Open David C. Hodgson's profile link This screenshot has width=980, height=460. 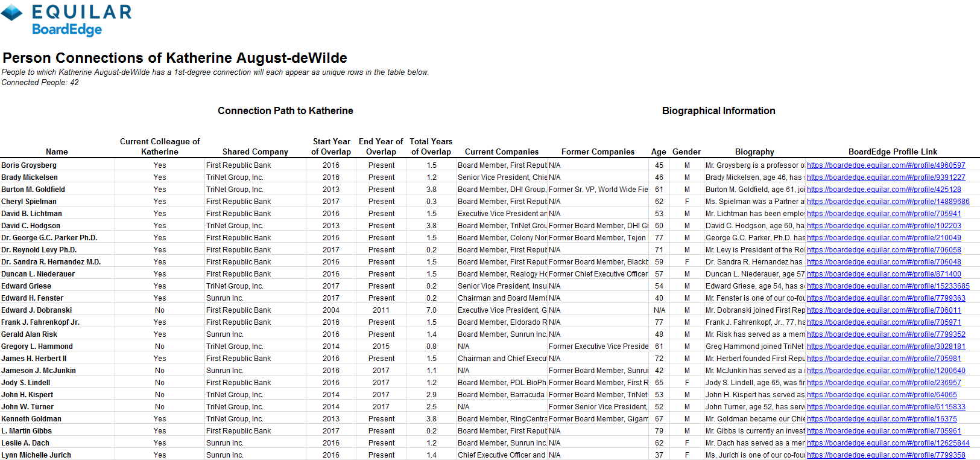point(884,226)
